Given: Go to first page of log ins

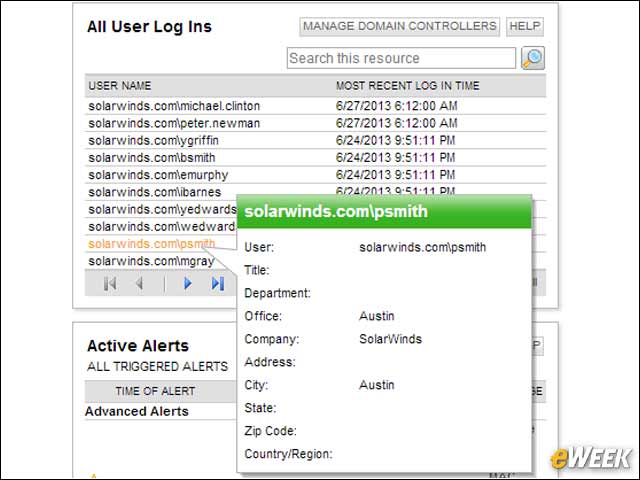Looking at the screenshot, I should (110, 283).
